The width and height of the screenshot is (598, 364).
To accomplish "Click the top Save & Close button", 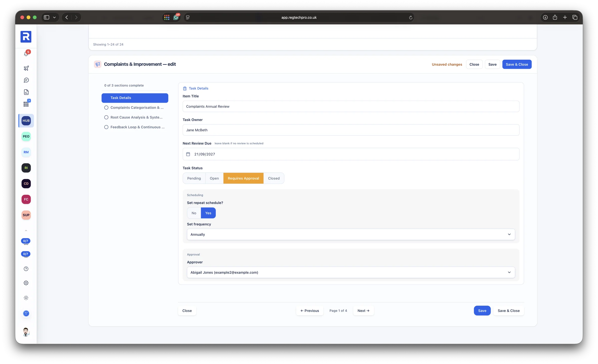I will tap(517, 64).
